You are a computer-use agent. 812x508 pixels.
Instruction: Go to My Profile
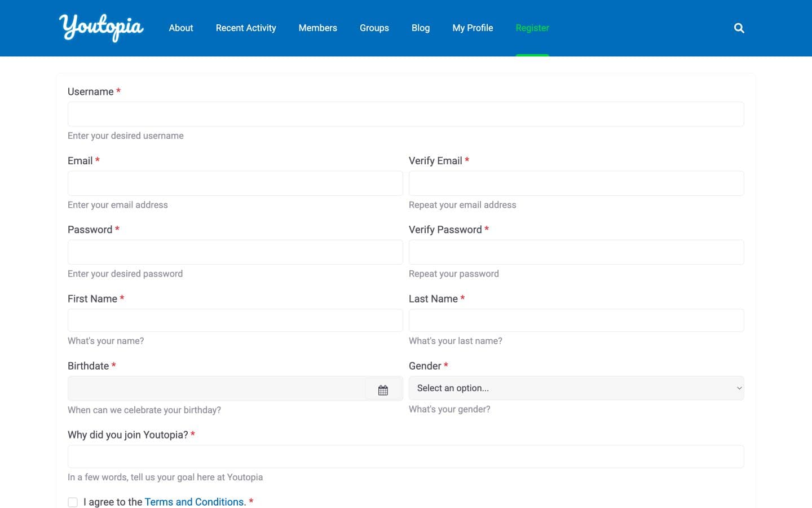click(473, 28)
